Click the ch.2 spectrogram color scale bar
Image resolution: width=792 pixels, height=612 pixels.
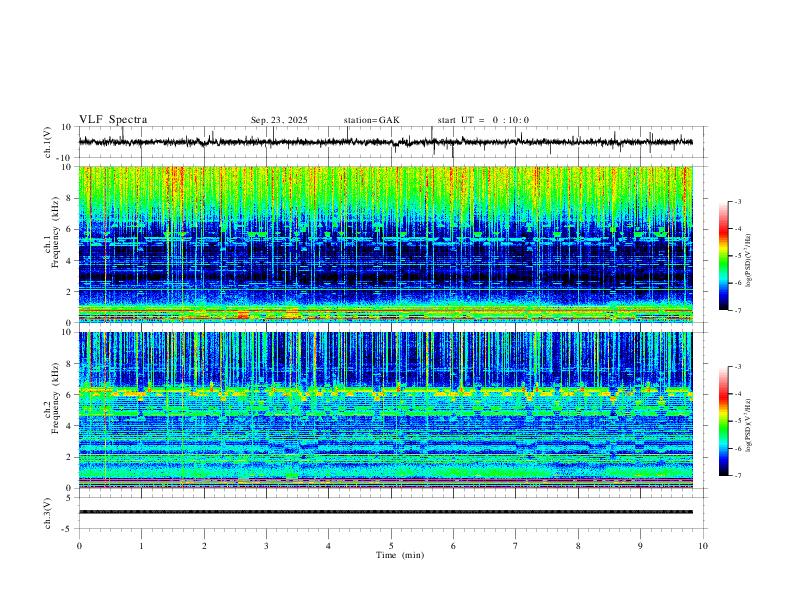(723, 421)
